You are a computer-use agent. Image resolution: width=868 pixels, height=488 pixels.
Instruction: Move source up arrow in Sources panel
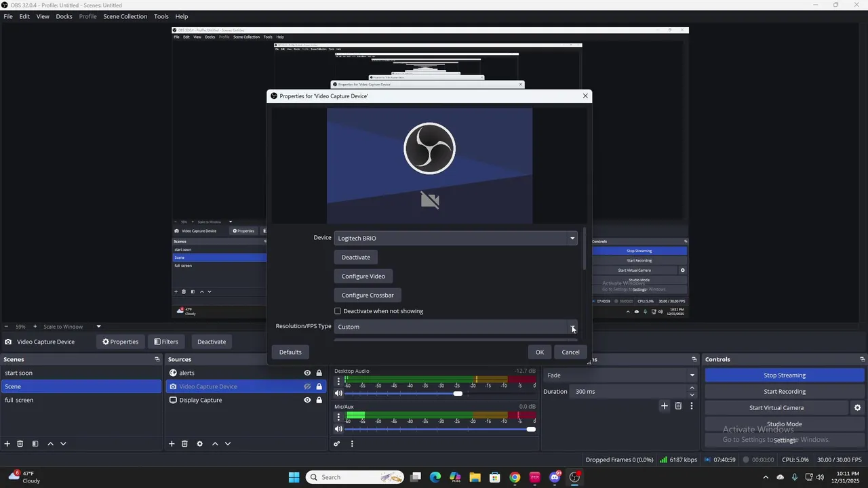(215, 444)
